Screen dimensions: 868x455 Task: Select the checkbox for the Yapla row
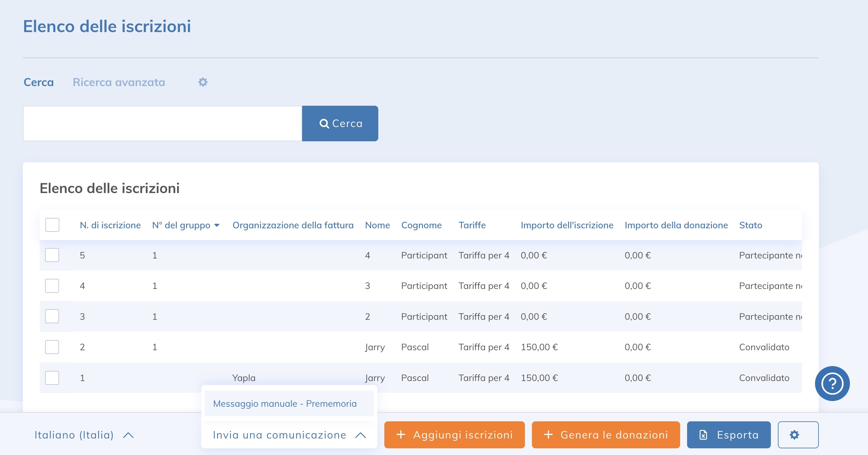pyautogui.click(x=52, y=378)
